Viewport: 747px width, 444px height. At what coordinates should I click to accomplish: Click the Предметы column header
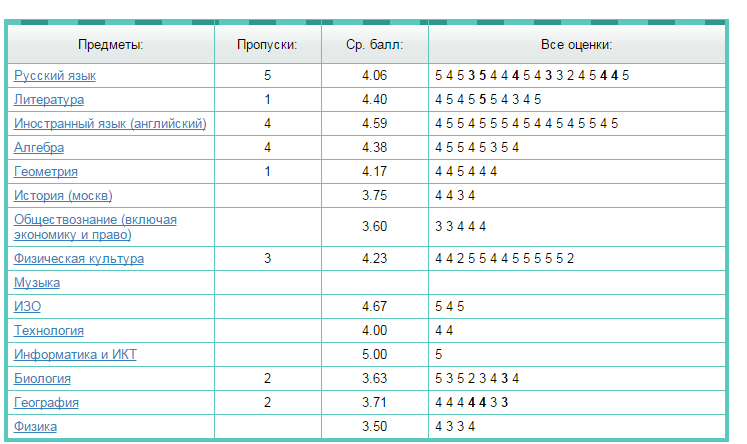point(110,45)
